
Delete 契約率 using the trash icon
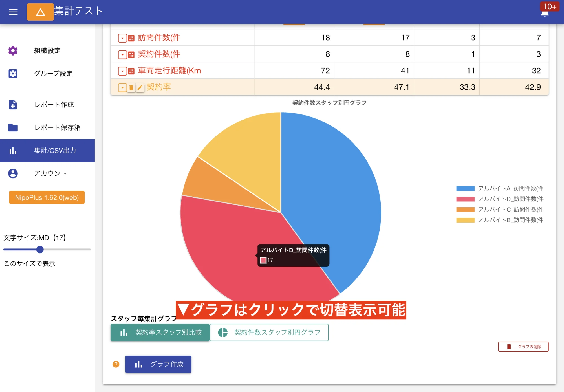pyautogui.click(x=131, y=87)
